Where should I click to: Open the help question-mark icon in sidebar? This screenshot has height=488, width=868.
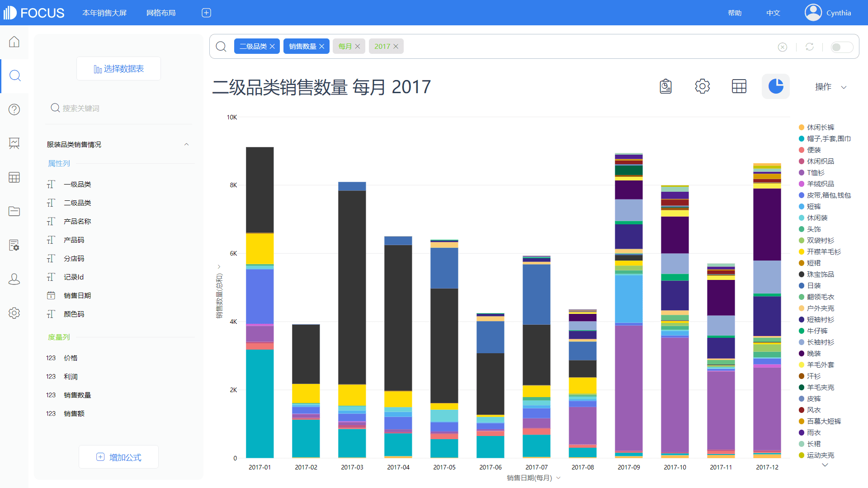(x=14, y=109)
